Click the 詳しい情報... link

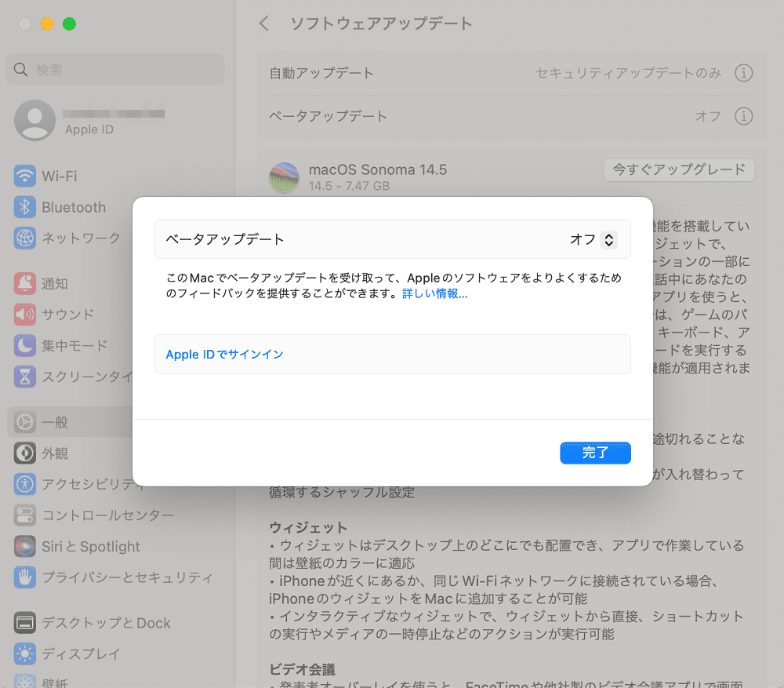(x=434, y=293)
